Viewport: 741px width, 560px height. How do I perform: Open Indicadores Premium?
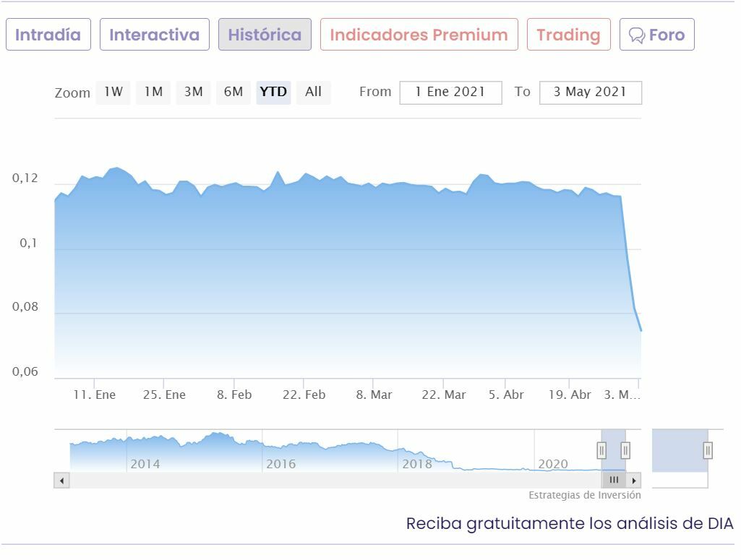point(419,35)
